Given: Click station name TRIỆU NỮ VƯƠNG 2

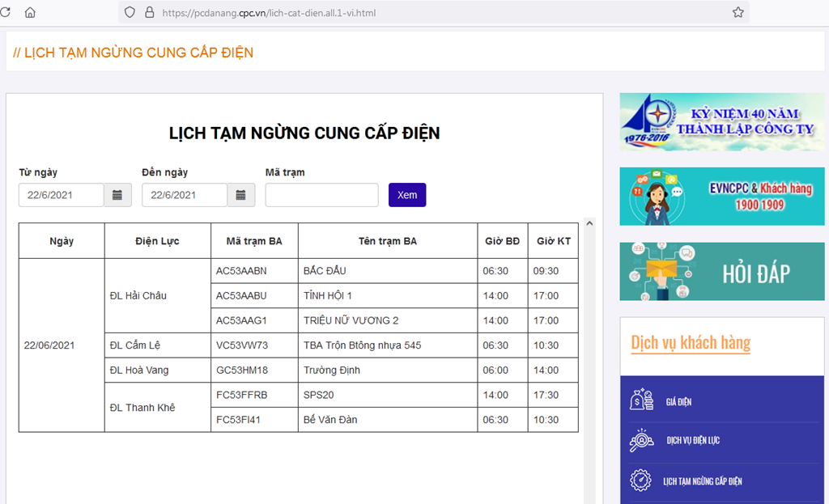Looking at the screenshot, I should pos(388,320).
